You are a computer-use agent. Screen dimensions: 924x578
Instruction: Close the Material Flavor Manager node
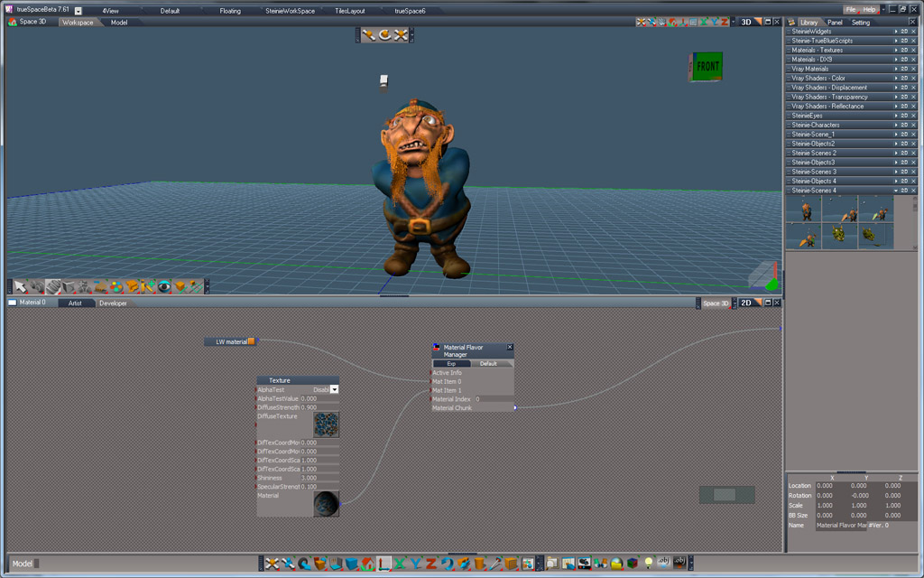(x=510, y=348)
